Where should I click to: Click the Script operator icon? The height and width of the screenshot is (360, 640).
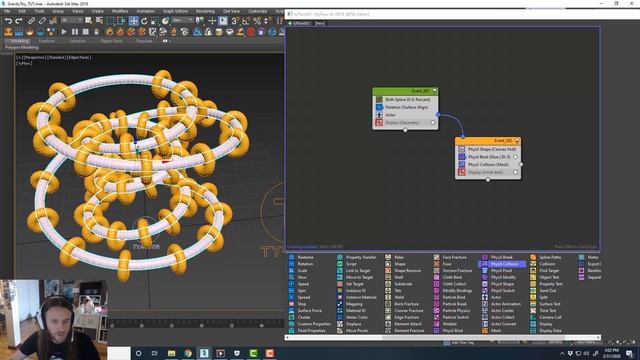coord(340,264)
